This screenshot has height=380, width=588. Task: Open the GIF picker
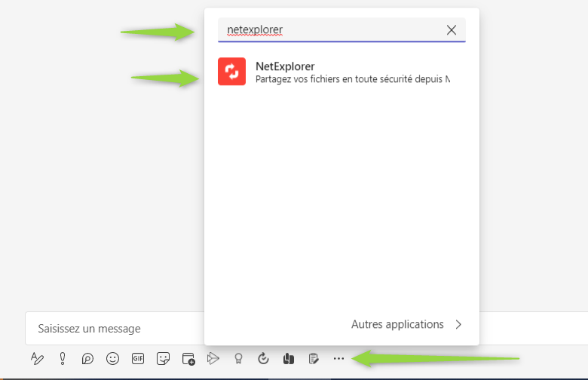point(138,359)
